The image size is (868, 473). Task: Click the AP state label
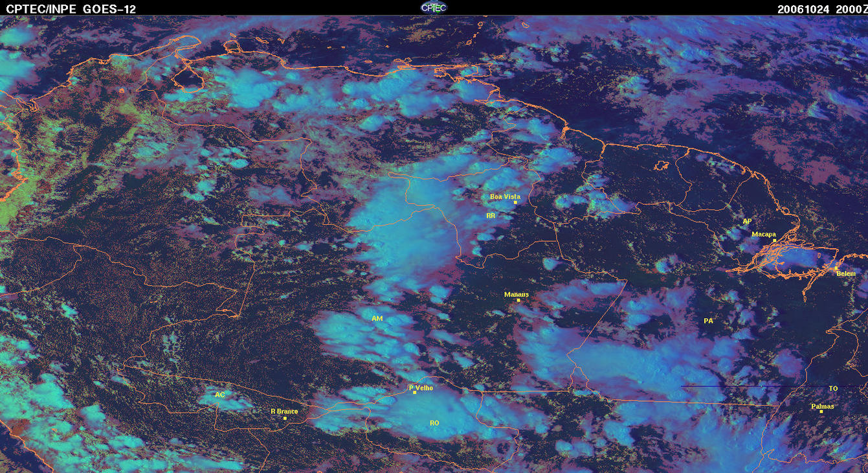(747, 222)
